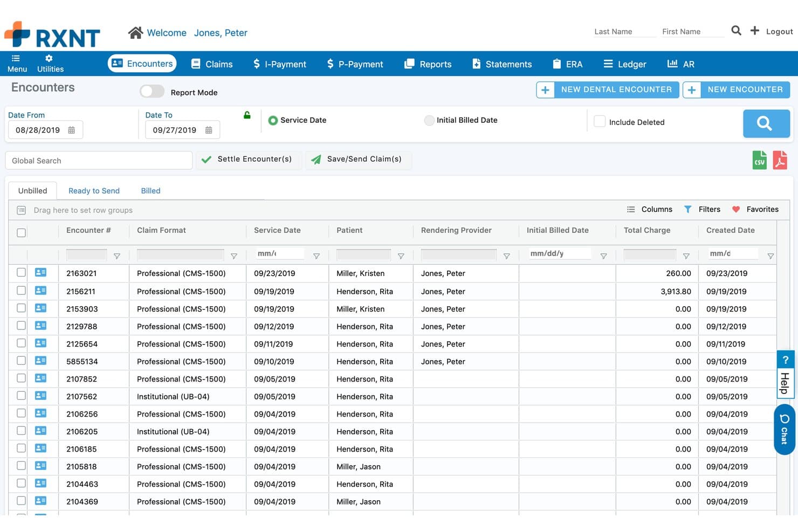Click the green padlock icon
Viewport: 798px width, 532px height.
pyautogui.click(x=247, y=115)
